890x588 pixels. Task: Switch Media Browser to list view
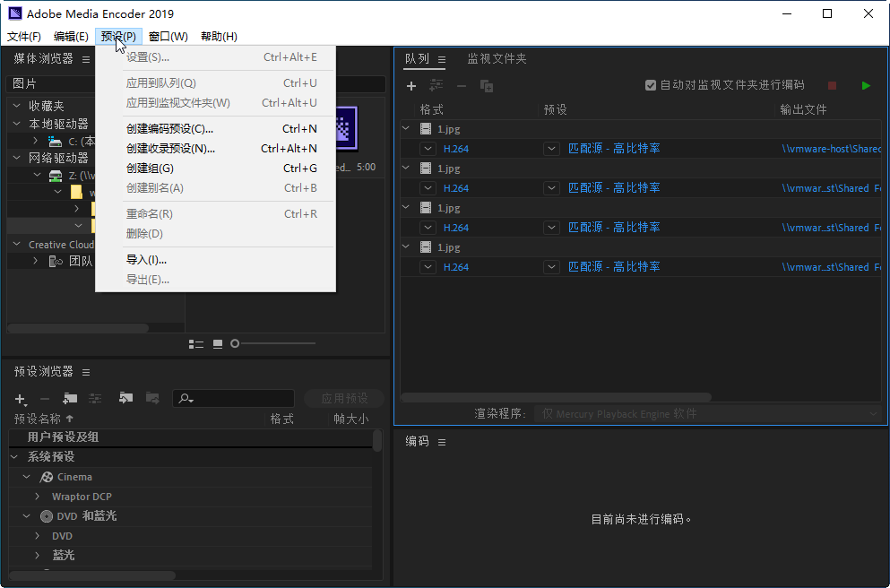pos(195,344)
